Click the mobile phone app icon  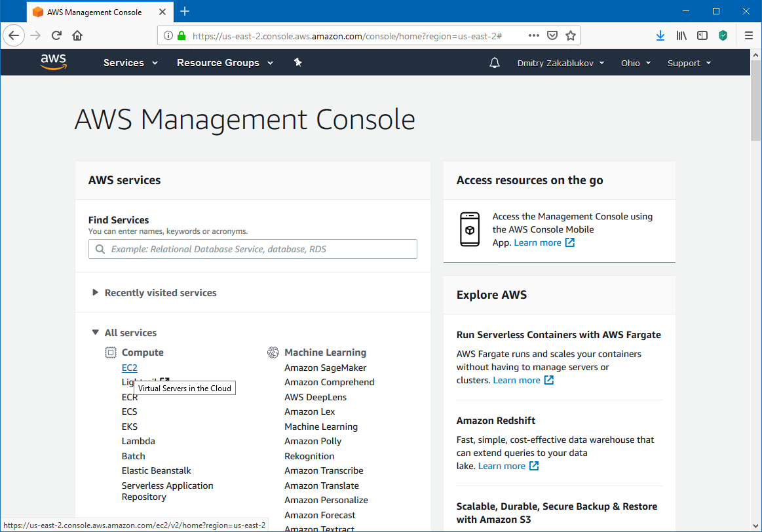469,229
